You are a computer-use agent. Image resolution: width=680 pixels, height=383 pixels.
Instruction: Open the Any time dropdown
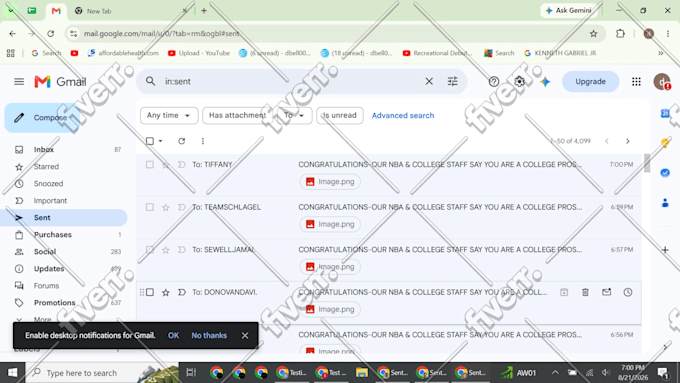pos(169,115)
